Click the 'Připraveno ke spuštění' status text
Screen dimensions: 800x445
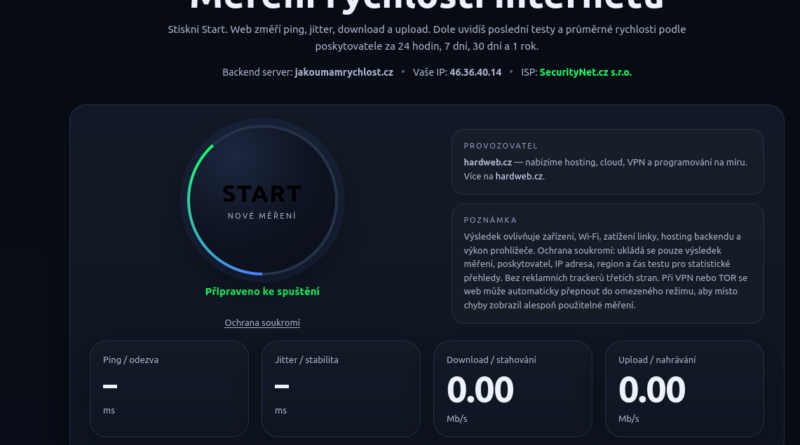(x=262, y=291)
